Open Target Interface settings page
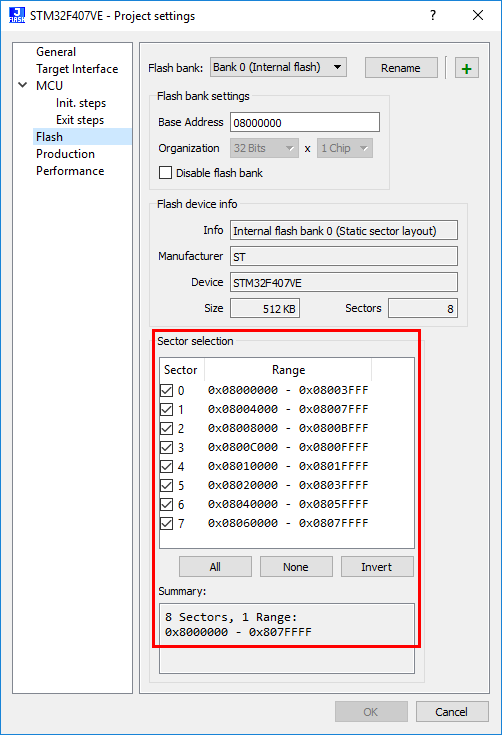This screenshot has width=502, height=735. (x=77, y=69)
